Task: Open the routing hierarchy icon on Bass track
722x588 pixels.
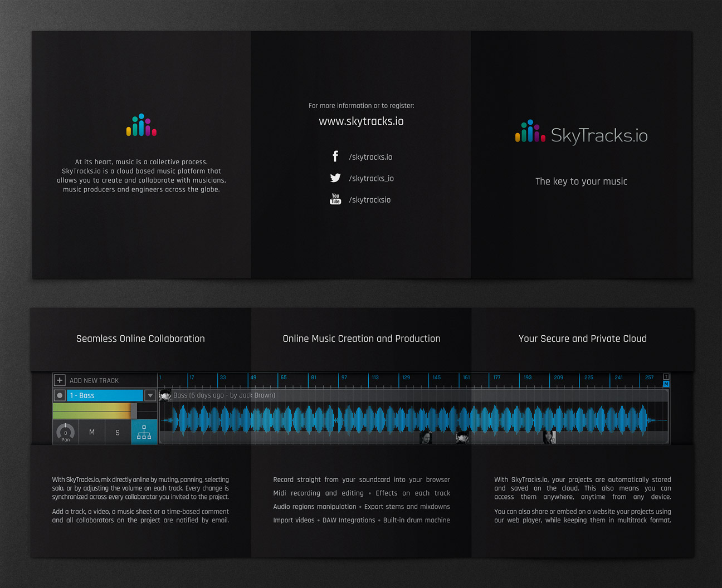Action: pos(144,432)
